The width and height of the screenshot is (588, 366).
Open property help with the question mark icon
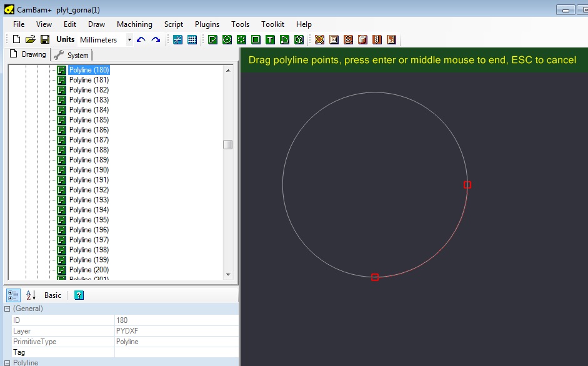(x=79, y=295)
